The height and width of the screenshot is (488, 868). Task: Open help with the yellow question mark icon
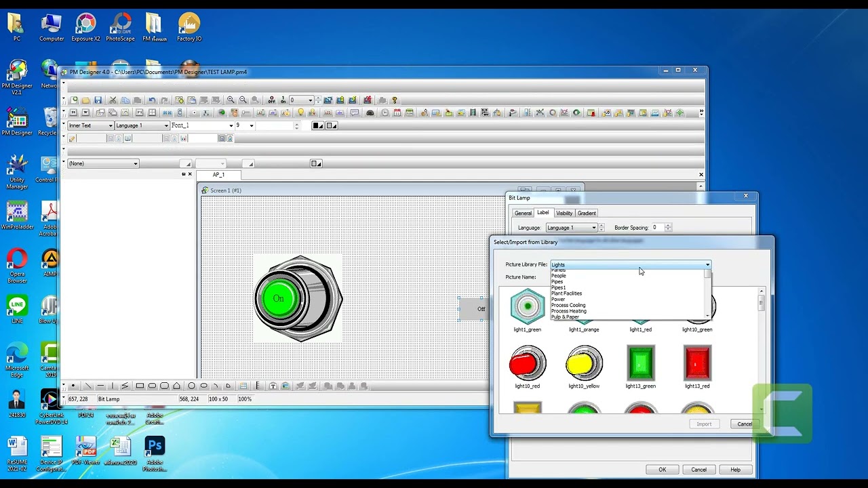click(394, 100)
